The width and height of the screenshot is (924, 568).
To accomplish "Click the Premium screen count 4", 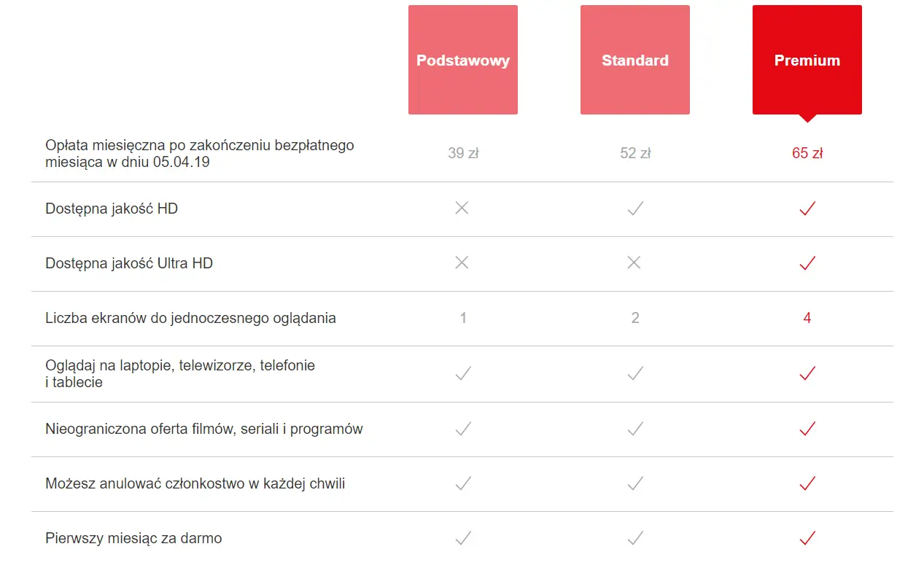I will click(807, 318).
